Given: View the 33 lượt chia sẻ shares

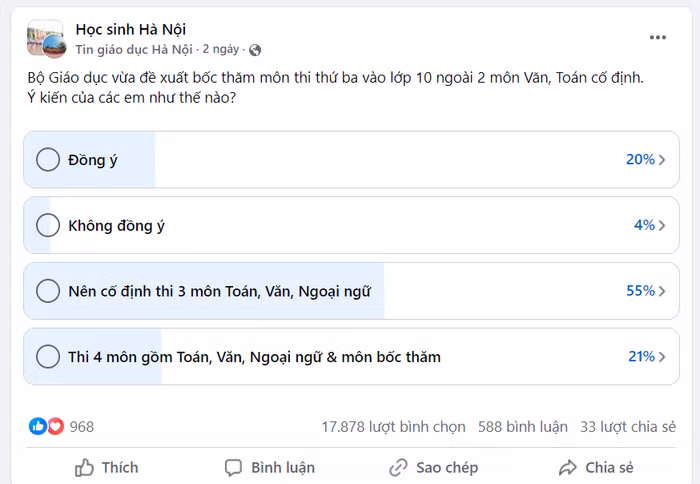Looking at the screenshot, I should click(628, 427).
